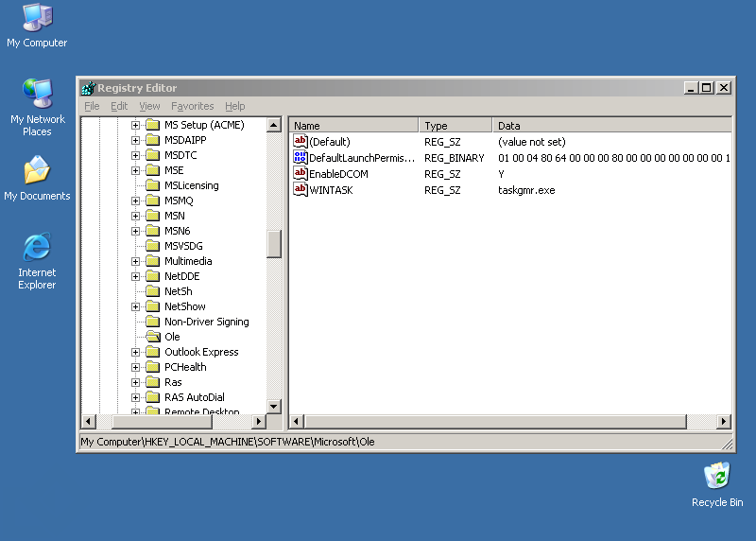Select the EnableDCOM value name
The image size is (756, 541).
338,174
